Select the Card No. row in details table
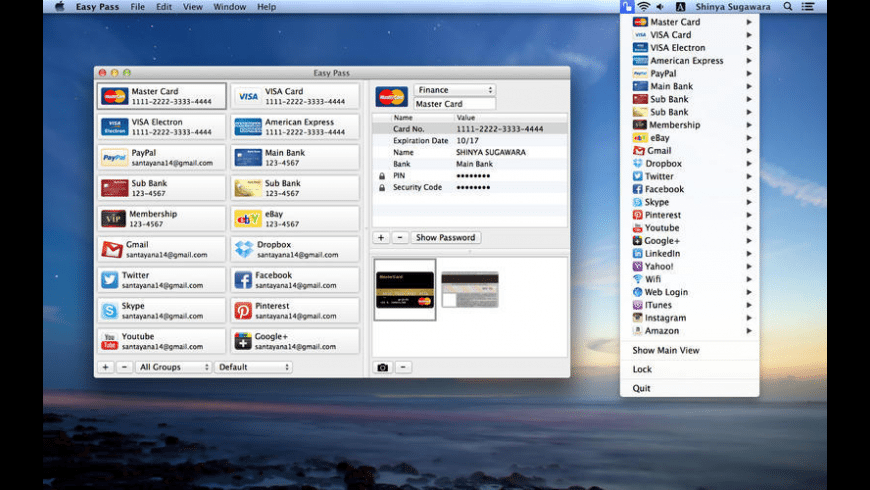The image size is (870, 490). 470,129
